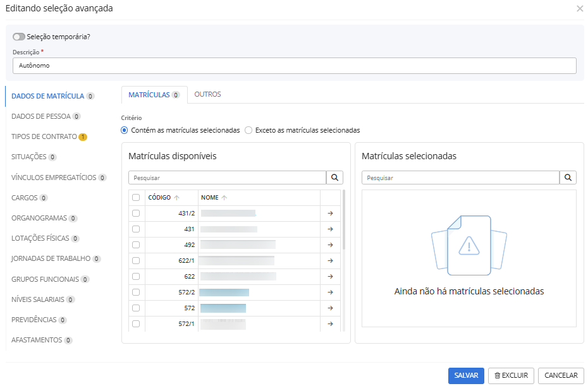Click the code cell 431/2
The height and width of the screenshot is (386, 588).
click(x=171, y=214)
